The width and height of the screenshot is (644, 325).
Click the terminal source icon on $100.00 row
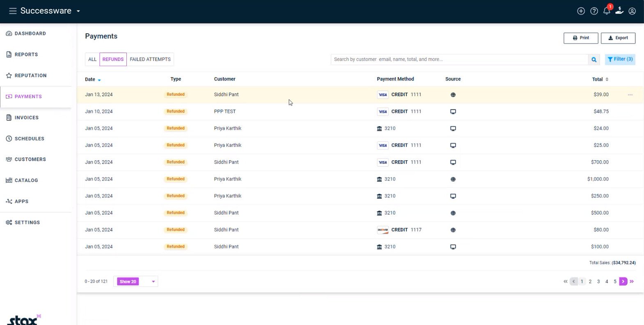(453, 247)
